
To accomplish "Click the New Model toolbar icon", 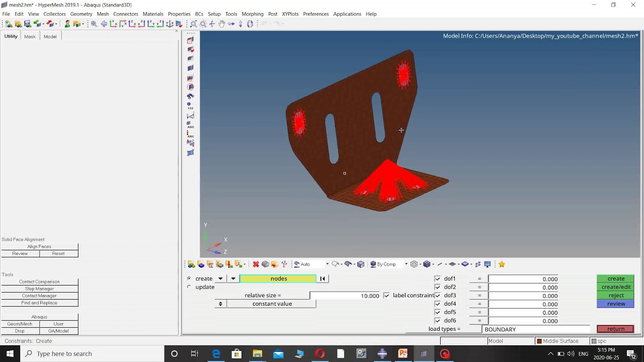I will coord(8,24).
